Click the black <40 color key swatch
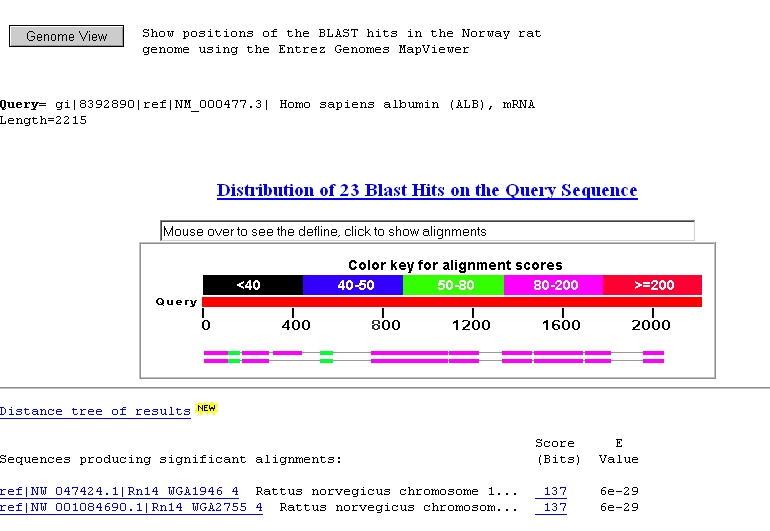Image resolution: width=770 pixels, height=531 pixels. [x=252, y=285]
